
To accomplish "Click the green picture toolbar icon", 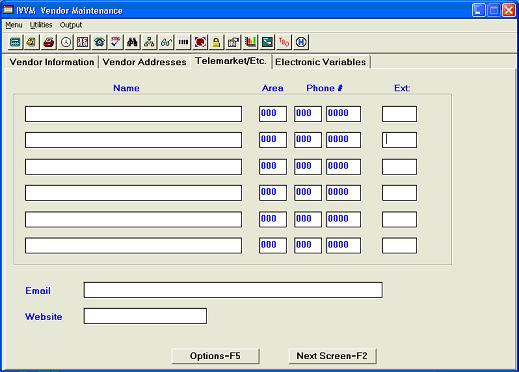I will pos(267,42).
